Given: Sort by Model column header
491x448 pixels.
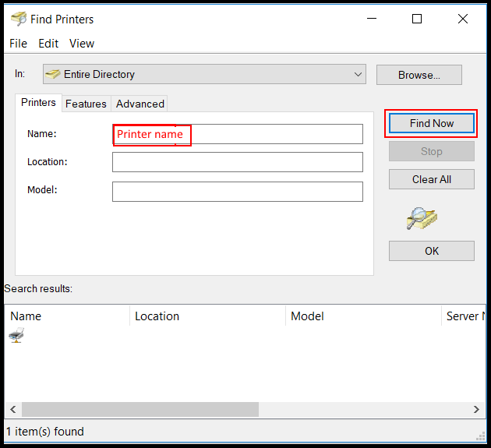Looking at the screenshot, I should 363,316.
